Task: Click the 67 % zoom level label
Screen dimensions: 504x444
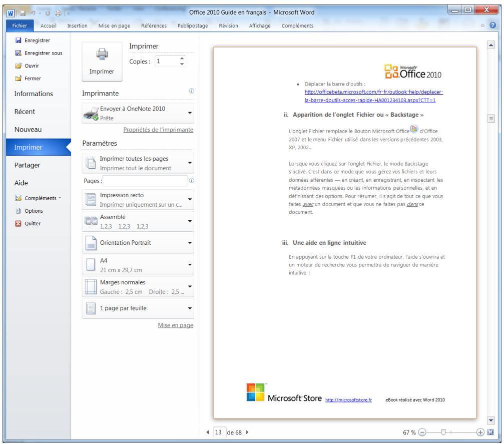Action: [409, 432]
